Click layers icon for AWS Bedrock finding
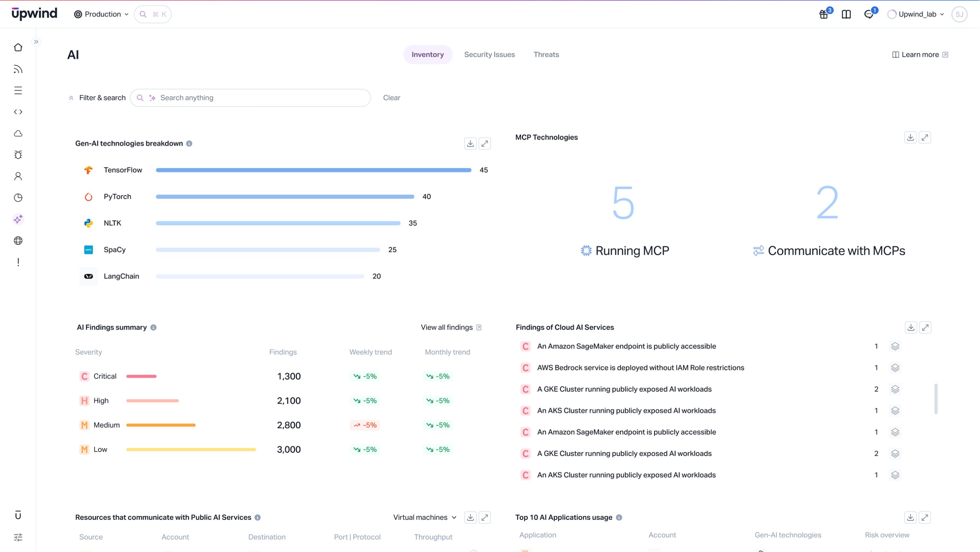The width and height of the screenshot is (980, 552). [895, 368]
